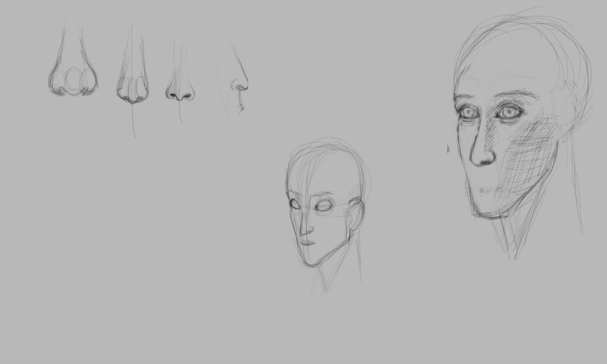Click the nose sketch crossed by a long vertical centerline

[x=133, y=81]
